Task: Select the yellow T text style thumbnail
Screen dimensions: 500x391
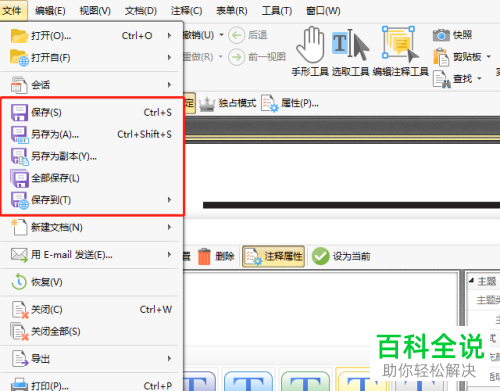Action: click(362, 380)
